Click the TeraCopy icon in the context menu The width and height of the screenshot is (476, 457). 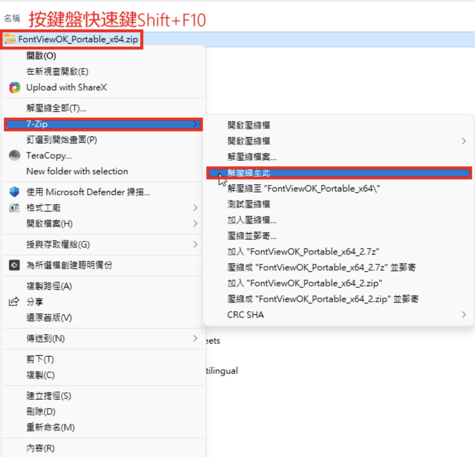click(x=14, y=155)
